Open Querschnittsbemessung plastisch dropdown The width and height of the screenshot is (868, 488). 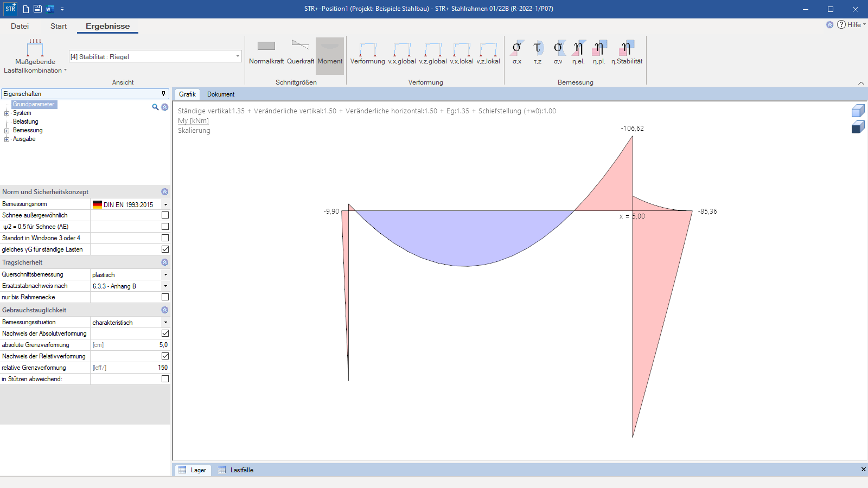tap(165, 275)
